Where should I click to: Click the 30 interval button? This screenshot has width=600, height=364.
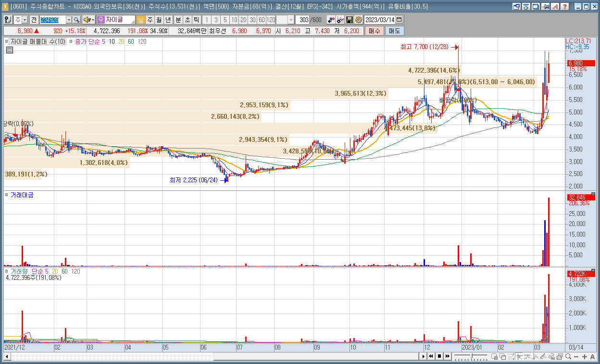point(252,20)
